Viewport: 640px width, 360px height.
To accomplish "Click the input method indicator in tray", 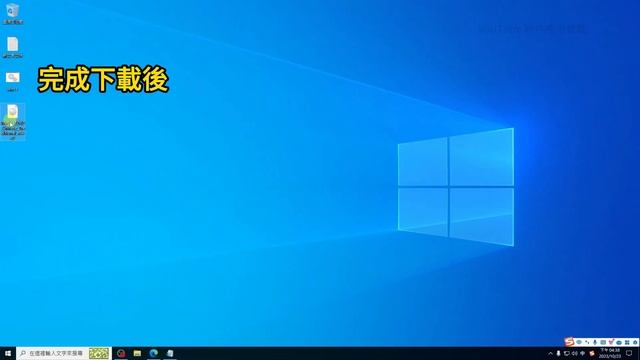I will (583, 353).
